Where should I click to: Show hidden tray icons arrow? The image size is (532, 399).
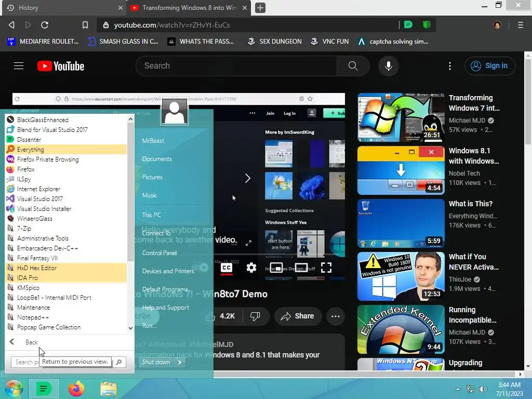(x=458, y=389)
